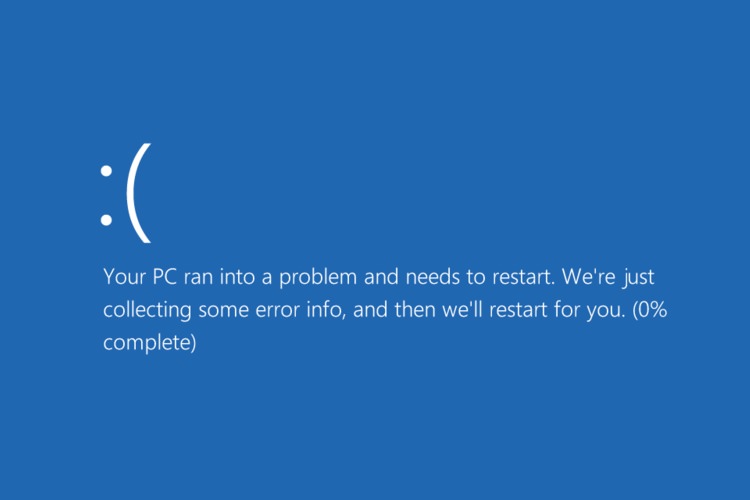Click the word "Your" in the message

(123, 276)
